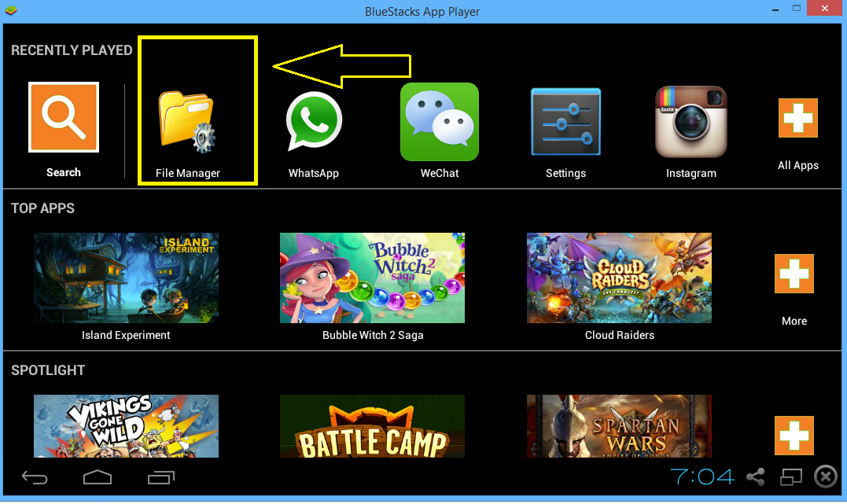Click the More label in Top Apps
The width and height of the screenshot is (847, 504).
pyautogui.click(x=794, y=321)
